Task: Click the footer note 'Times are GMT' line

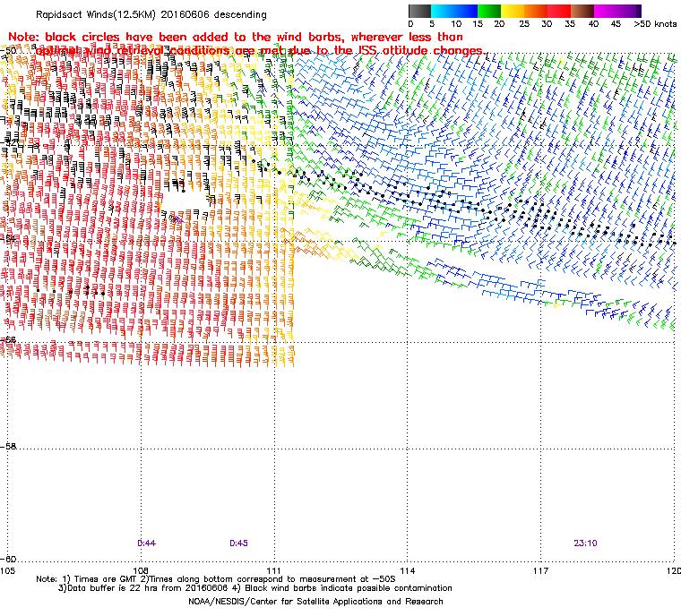Action: [216, 579]
